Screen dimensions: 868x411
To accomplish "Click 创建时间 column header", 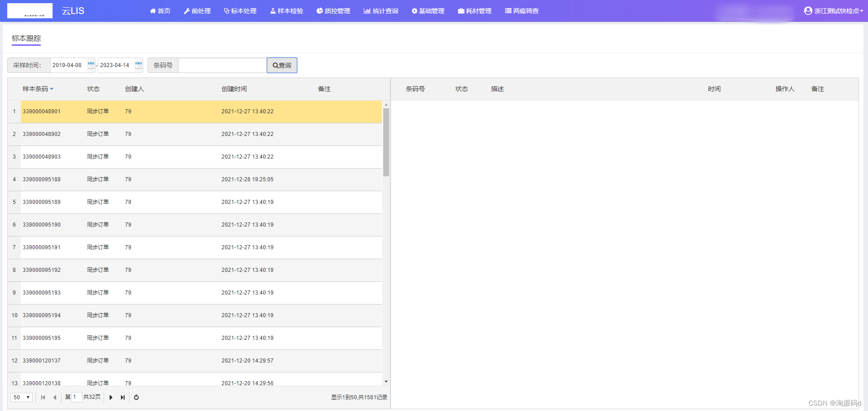I will pyautogui.click(x=234, y=89).
